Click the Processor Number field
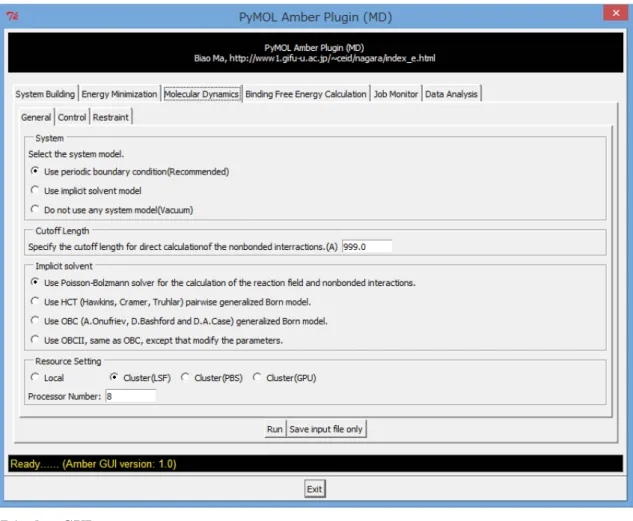Image resolution: width=633 pixels, height=521 pixels. tap(130, 396)
